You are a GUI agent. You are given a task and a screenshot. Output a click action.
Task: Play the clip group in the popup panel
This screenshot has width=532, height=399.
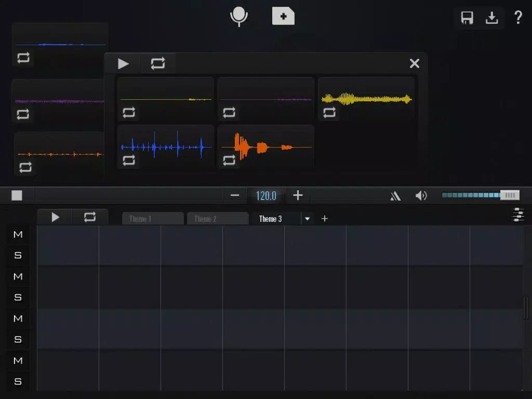click(123, 63)
